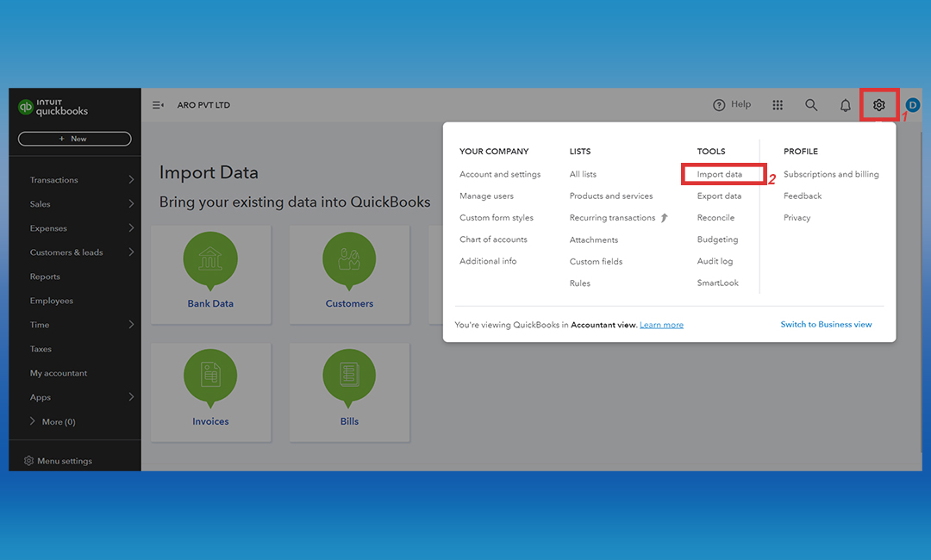
Task: Open the apps grid icon
Action: pyautogui.click(x=778, y=105)
